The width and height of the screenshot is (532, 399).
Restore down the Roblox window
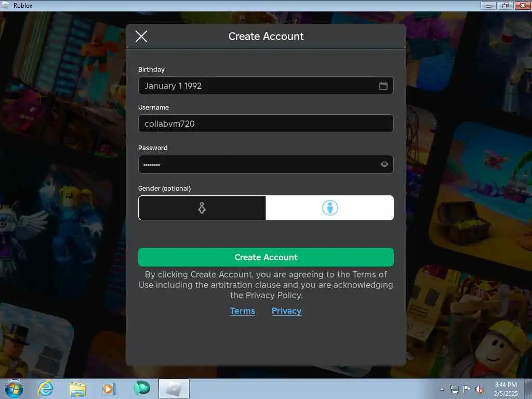pos(505,5)
